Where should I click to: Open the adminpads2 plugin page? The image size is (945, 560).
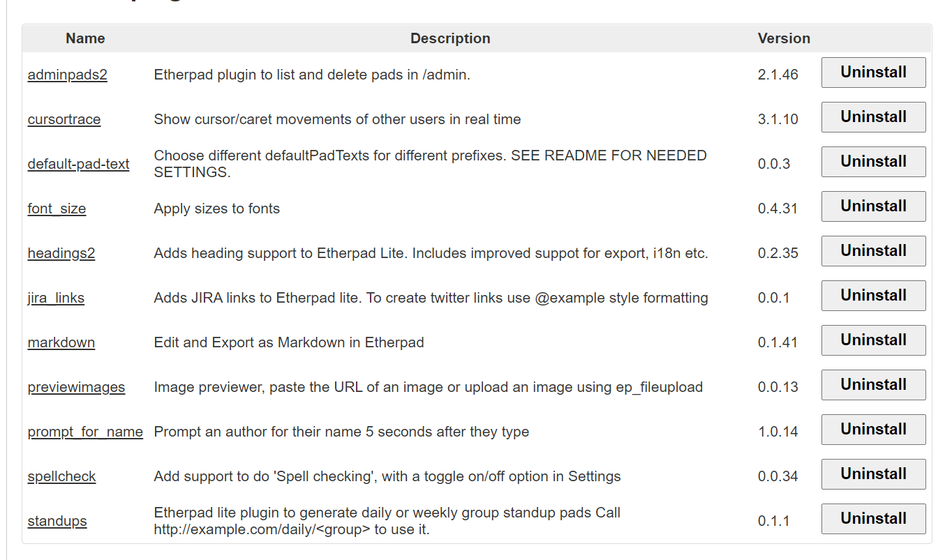pyautogui.click(x=67, y=75)
